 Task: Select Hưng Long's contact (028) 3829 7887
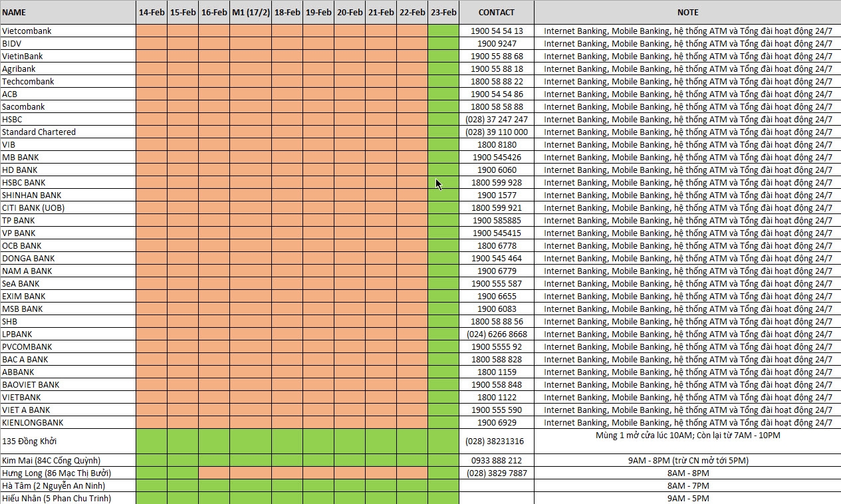pos(496,473)
